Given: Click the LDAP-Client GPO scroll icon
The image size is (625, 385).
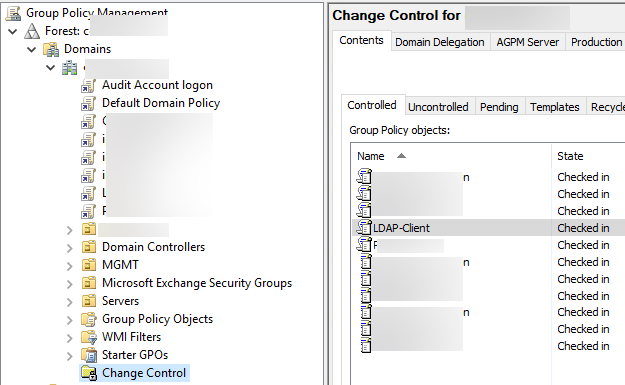Looking at the screenshot, I should 364,228.
